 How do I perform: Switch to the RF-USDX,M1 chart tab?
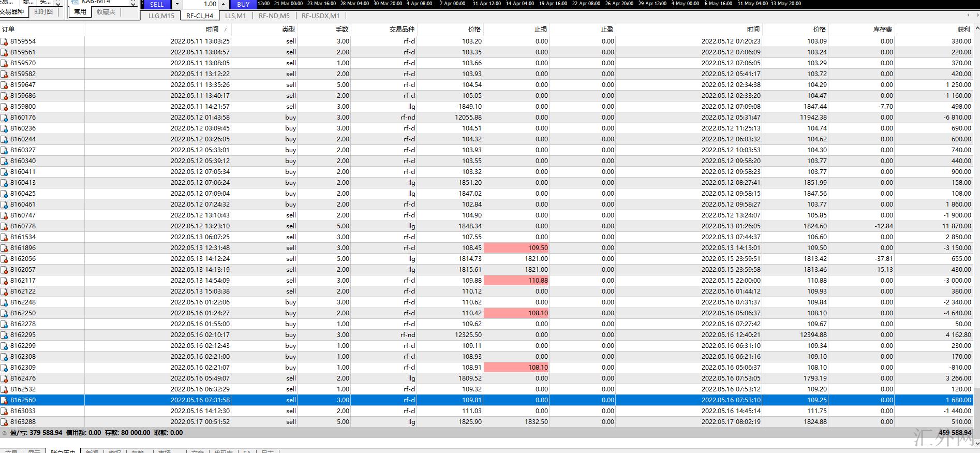[x=321, y=16]
